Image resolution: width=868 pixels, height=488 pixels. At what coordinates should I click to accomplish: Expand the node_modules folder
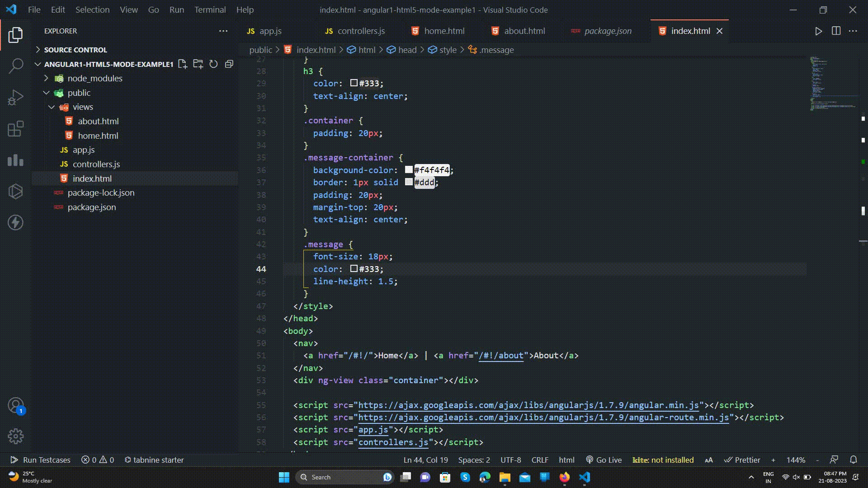95,78
